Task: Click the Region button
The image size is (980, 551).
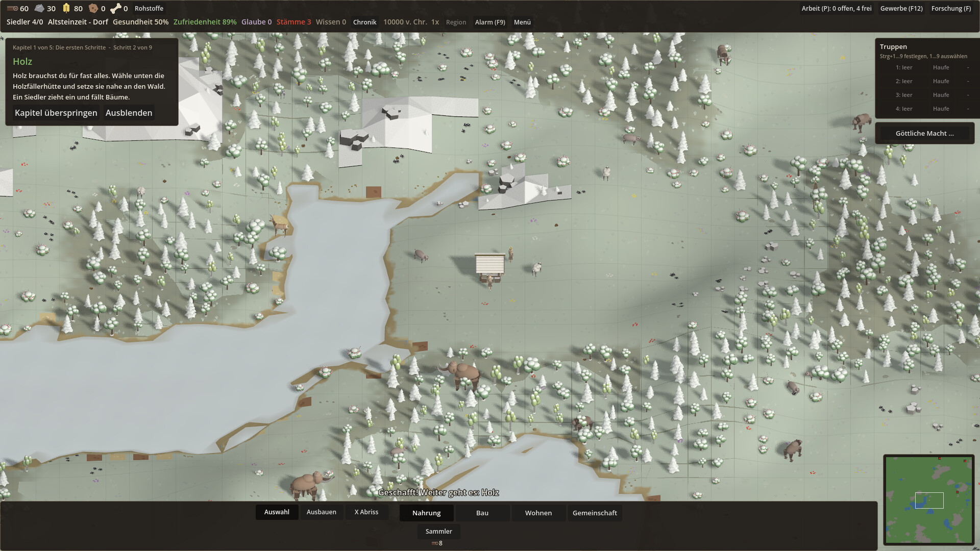Action: pyautogui.click(x=456, y=22)
